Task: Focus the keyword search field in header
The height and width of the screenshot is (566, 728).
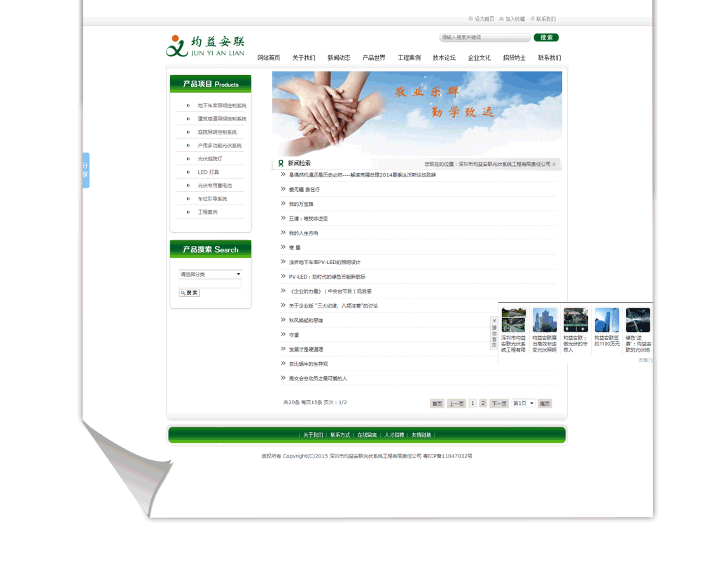Action: 484,37
